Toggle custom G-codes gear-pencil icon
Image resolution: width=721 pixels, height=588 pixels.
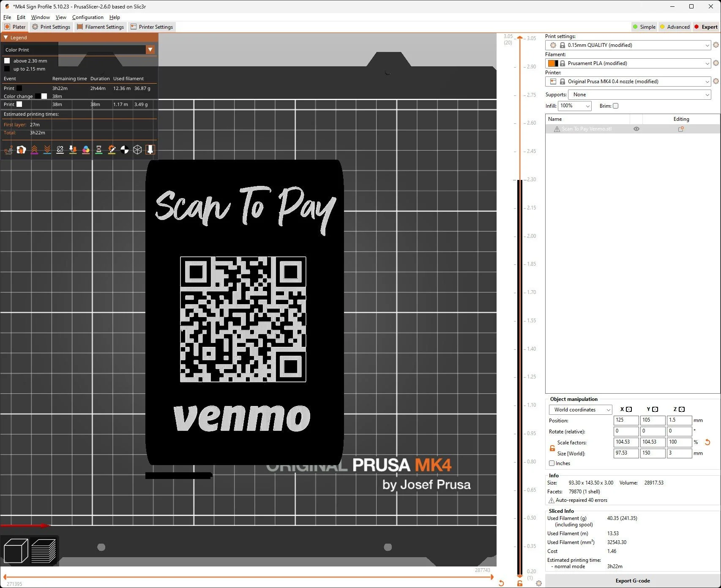(x=112, y=150)
